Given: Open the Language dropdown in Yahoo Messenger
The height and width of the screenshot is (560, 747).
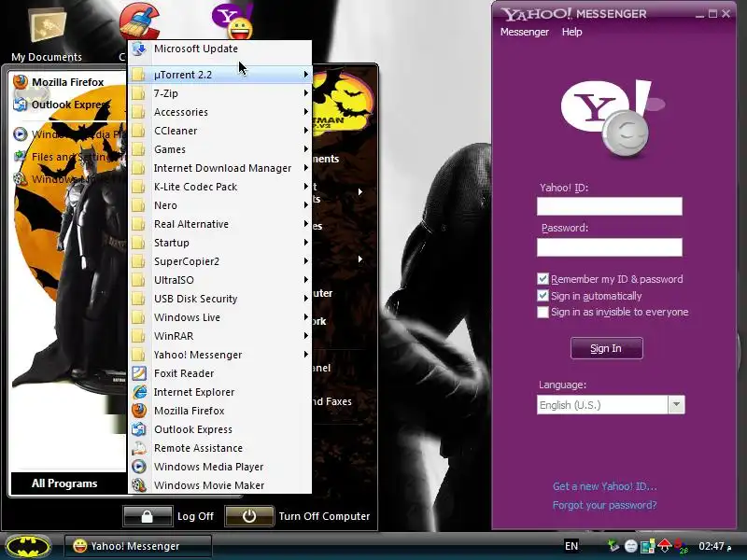Looking at the screenshot, I should tap(676, 405).
